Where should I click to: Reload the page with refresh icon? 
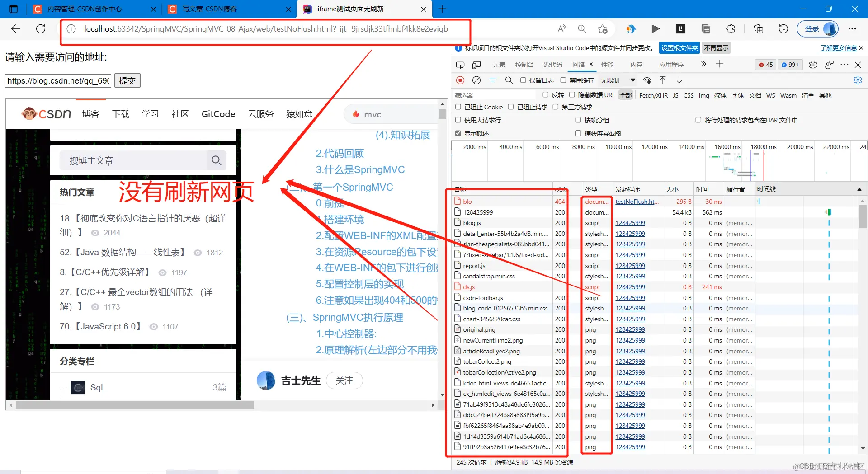tap(41, 29)
